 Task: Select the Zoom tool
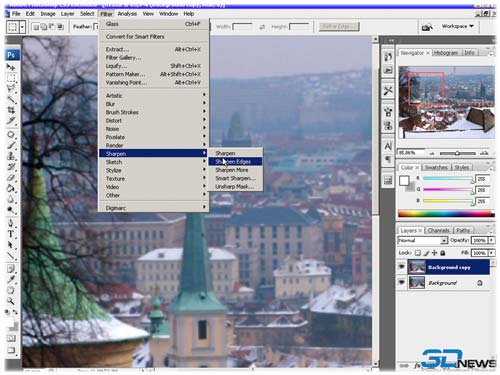(x=11, y=301)
